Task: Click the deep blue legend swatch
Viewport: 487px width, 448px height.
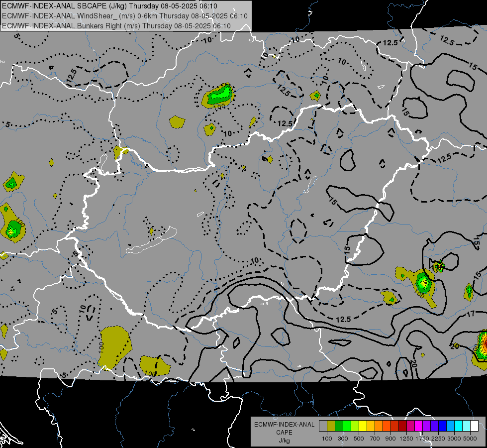Action: 443,426
